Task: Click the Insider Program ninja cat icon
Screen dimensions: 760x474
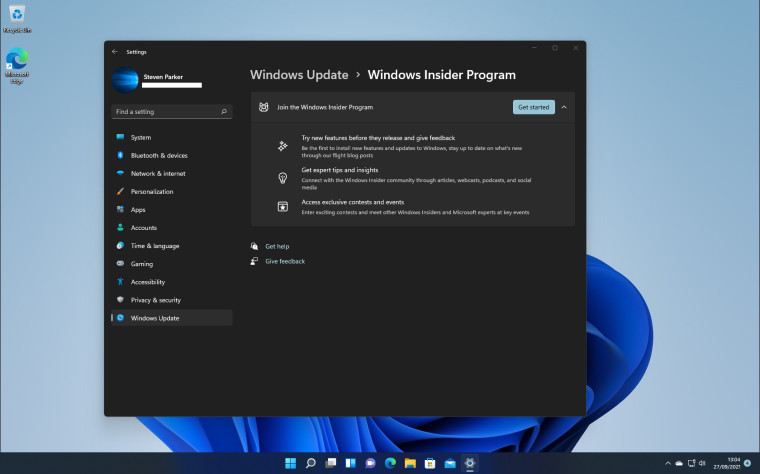Action: [x=263, y=107]
